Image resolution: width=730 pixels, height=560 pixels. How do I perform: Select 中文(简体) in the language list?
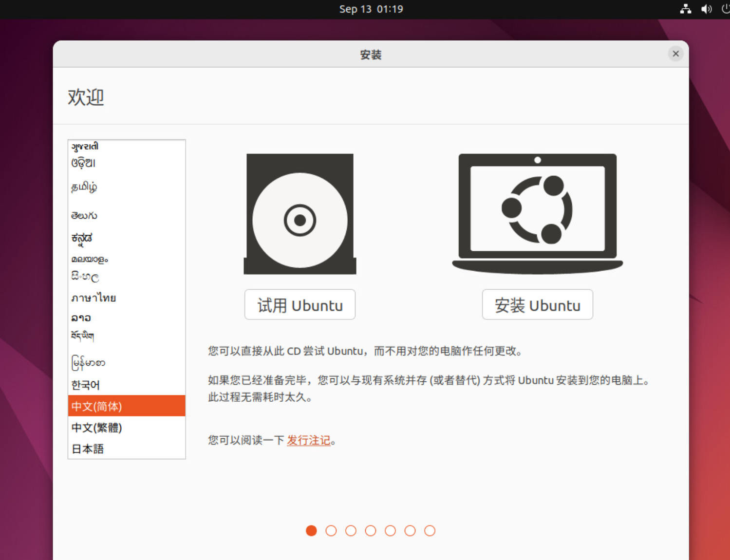click(127, 406)
